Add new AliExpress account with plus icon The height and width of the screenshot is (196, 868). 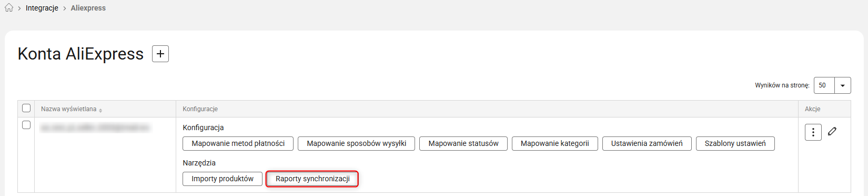tap(160, 54)
